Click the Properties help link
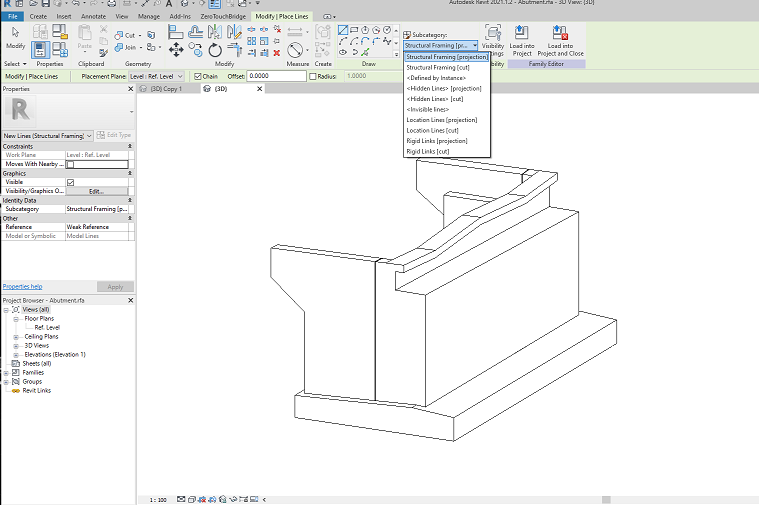759x505 pixels. tap(22, 287)
